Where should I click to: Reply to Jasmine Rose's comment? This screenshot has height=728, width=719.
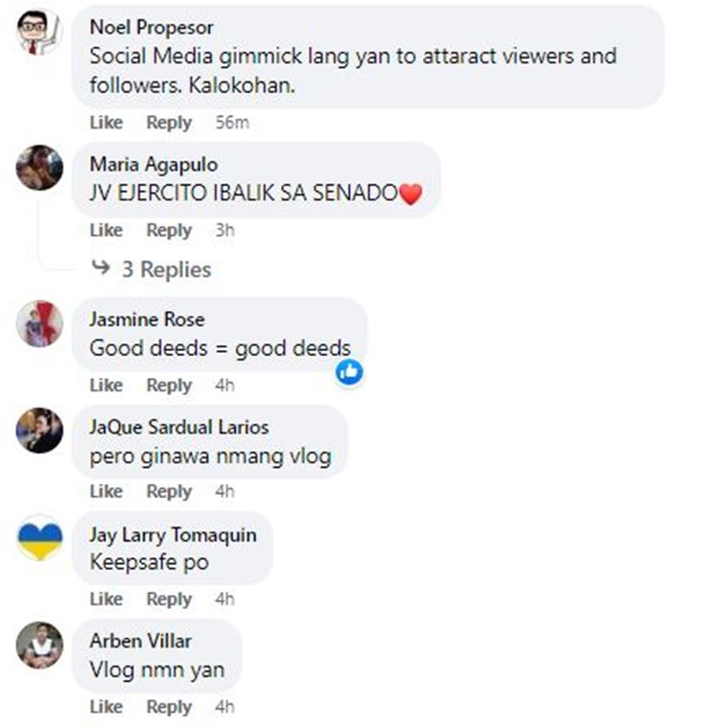pos(169,386)
